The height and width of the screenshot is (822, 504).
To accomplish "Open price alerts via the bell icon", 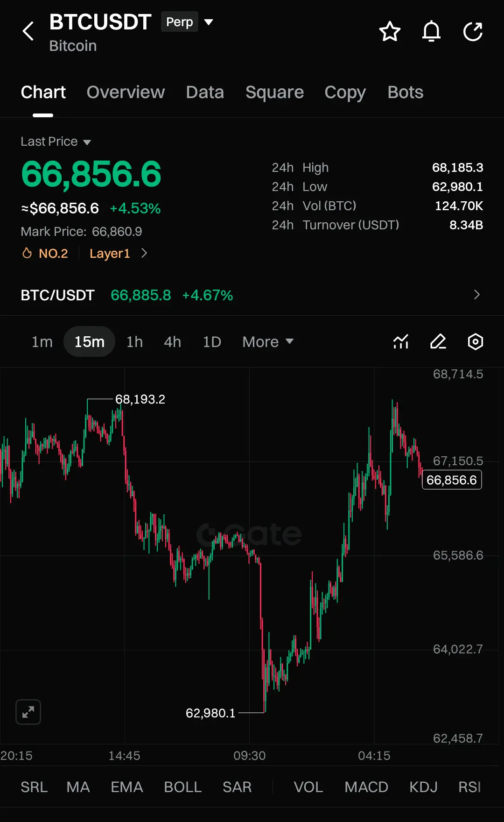I will (431, 31).
